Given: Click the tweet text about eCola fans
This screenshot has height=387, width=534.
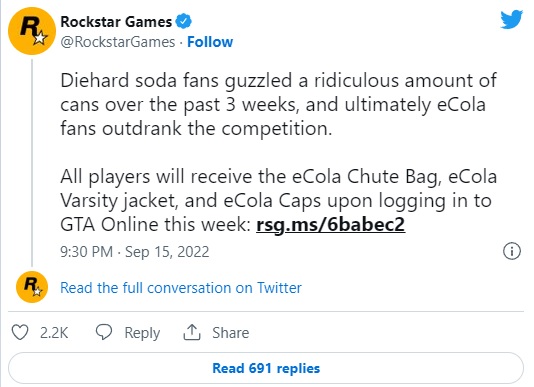Looking at the screenshot, I should 278,104.
